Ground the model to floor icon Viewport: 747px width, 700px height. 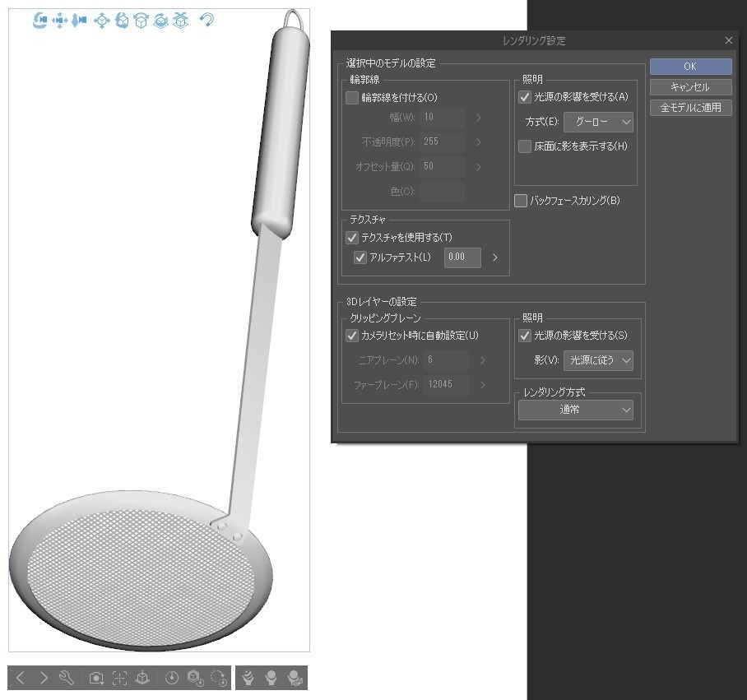(x=142, y=678)
